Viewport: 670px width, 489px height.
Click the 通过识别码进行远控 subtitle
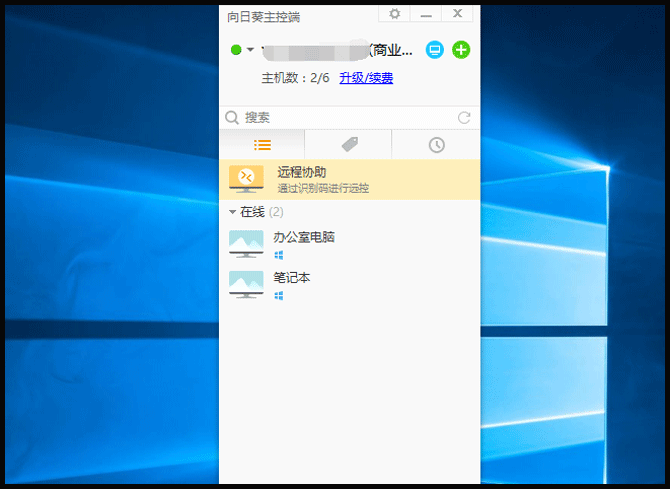323,189
